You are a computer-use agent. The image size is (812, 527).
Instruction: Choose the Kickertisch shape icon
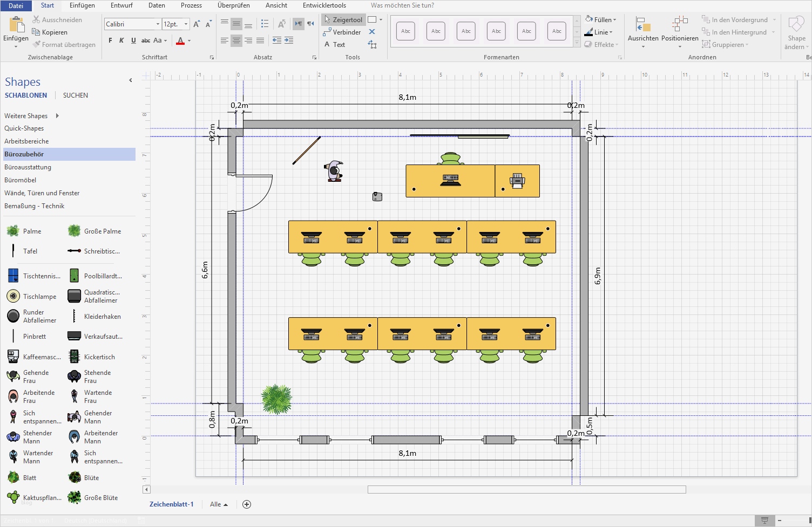(75, 357)
